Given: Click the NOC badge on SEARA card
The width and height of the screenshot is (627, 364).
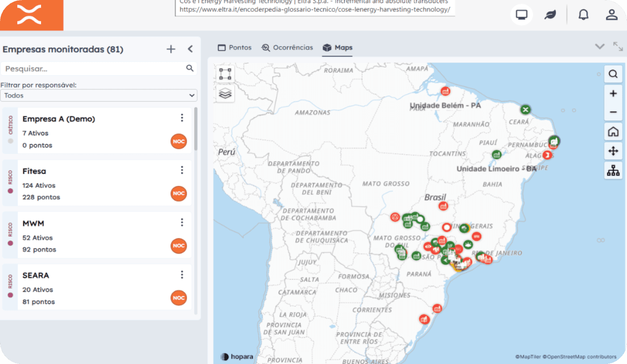Looking at the screenshot, I should pos(179,298).
